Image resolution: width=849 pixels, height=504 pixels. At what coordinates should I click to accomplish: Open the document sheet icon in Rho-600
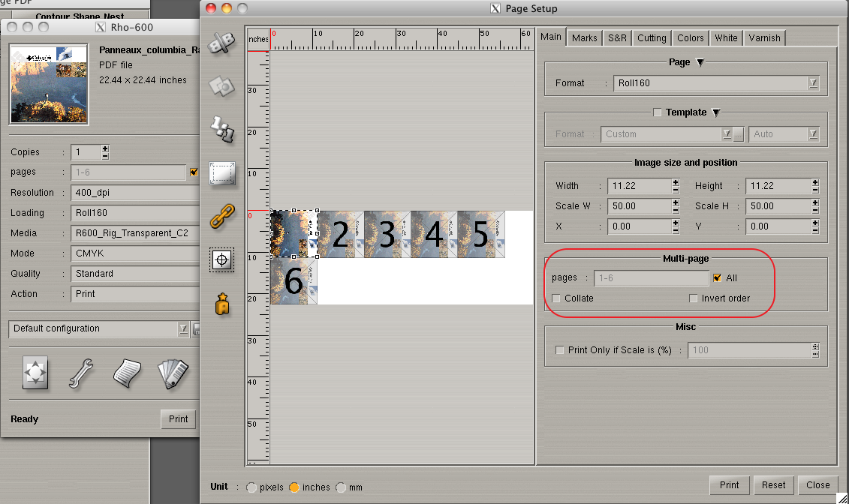pos(128,373)
